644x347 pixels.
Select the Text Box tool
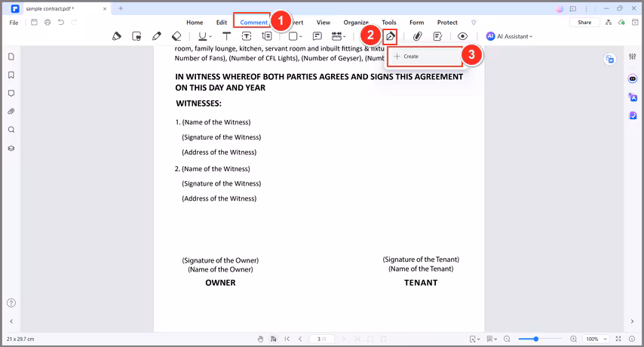tap(247, 36)
